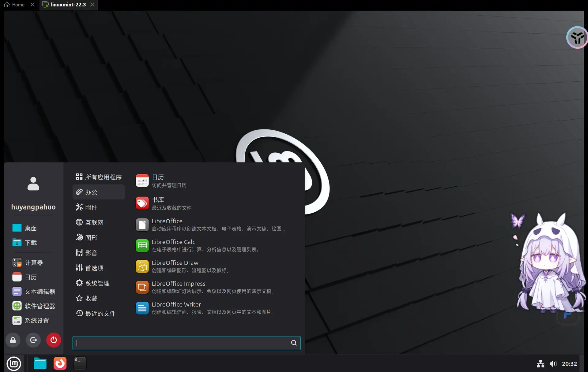Open the Desktop (桌面) folder icon
Viewport: 588px width, 372px height.
(x=17, y=228)
